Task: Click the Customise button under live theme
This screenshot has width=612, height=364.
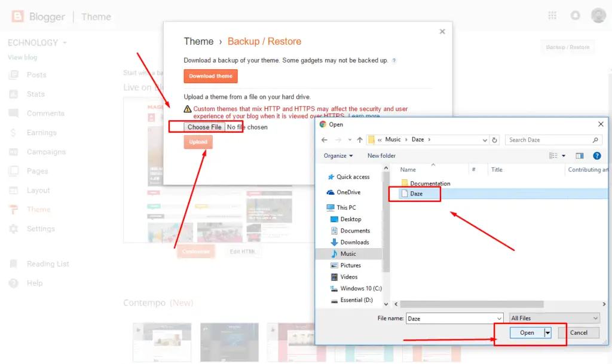Action: pyautogui.click(x=196, y=252)
